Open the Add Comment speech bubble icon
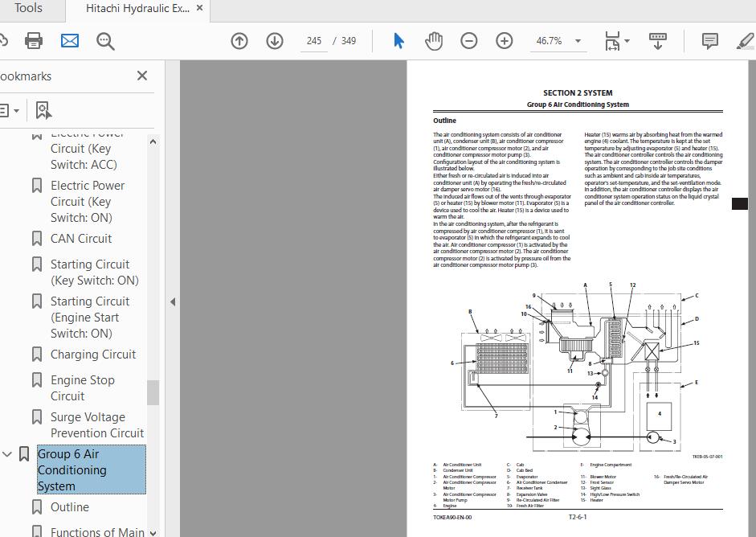 coord(710,40)
